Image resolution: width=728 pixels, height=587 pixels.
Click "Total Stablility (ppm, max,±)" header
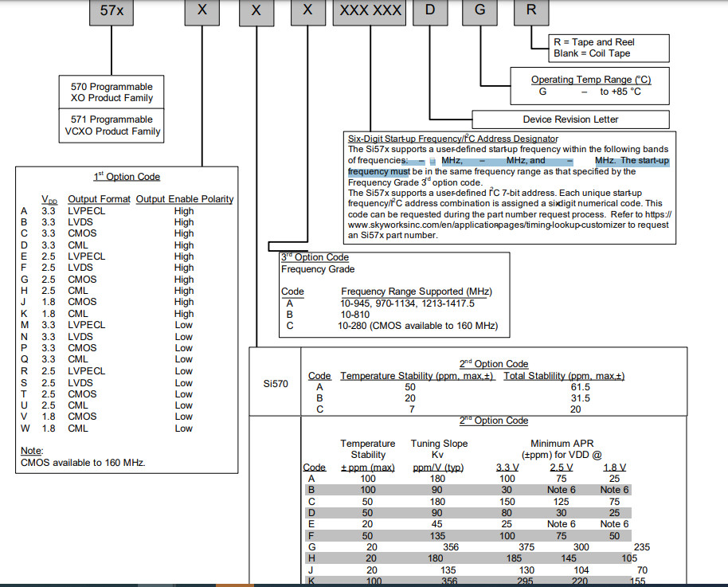point(564,376)
